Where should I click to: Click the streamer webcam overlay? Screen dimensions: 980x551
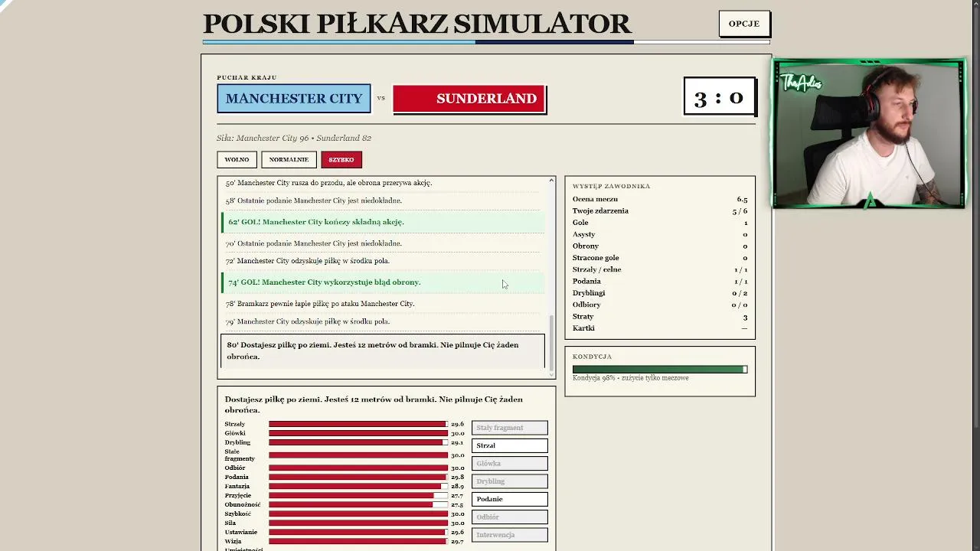868,133
